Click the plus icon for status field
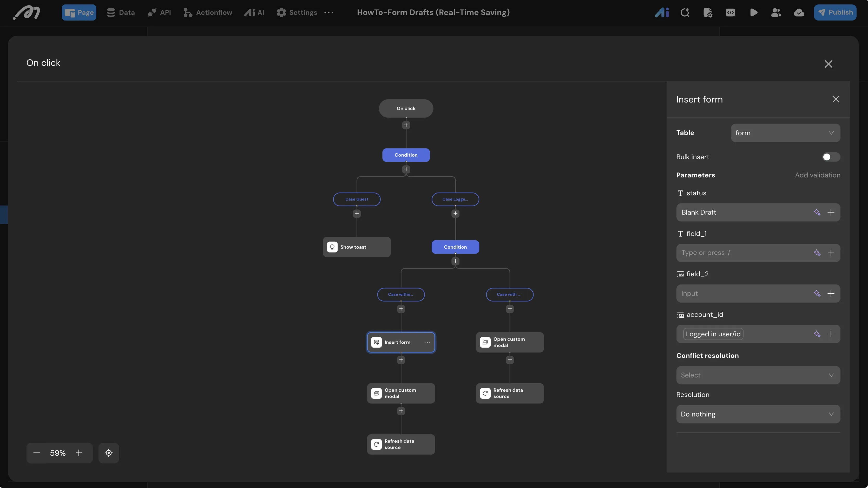The width and height of the screenshot is (868, 488). point(831,212)
